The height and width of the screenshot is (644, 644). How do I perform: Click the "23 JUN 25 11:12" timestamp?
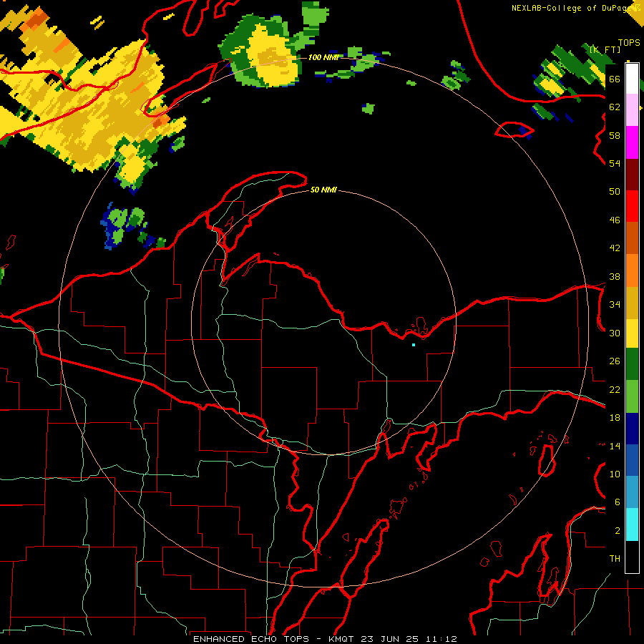coord(409,639)
